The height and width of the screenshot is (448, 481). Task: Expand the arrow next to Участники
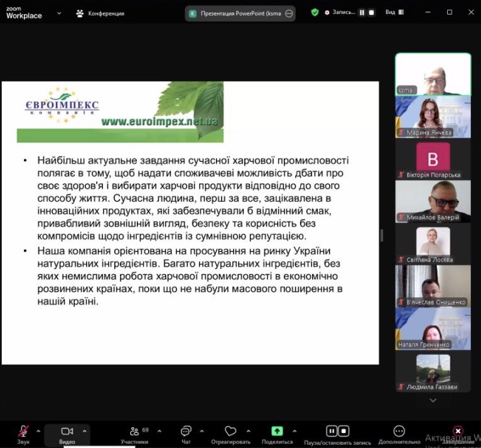click(159, 431)
